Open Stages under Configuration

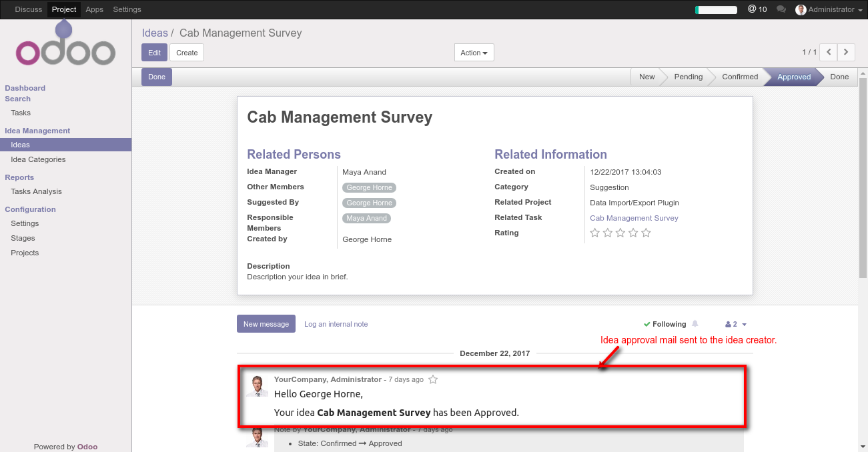point(23,238)
